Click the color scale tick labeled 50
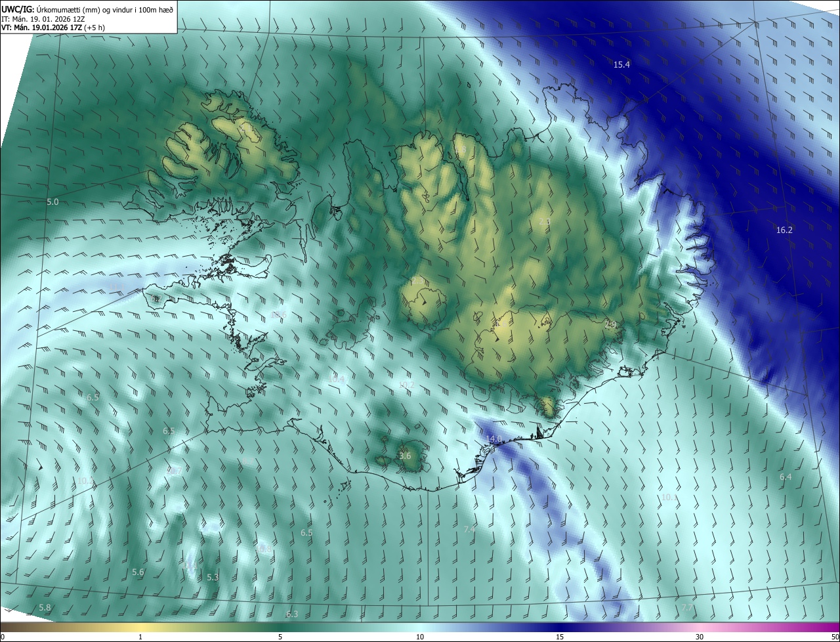Viewport: 840px width, 642px height. (x=835, y=637)
